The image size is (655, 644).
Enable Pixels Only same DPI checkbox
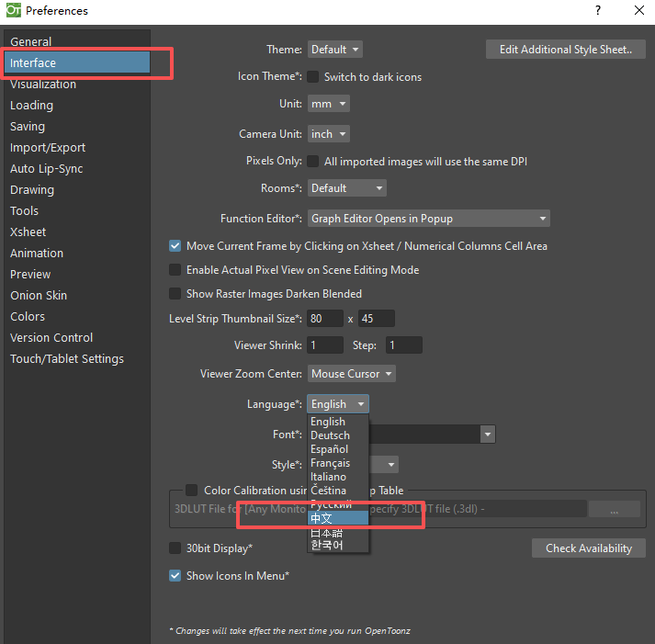312,161
